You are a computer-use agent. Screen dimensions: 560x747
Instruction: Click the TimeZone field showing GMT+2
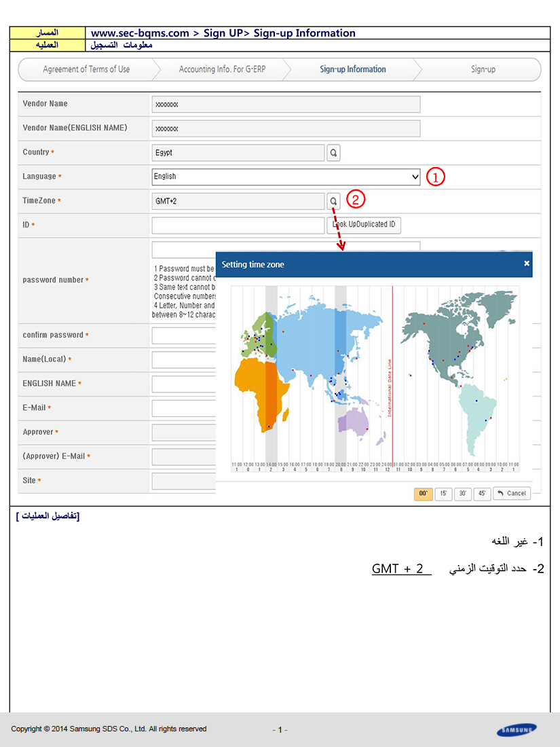(x=238, y=201)
